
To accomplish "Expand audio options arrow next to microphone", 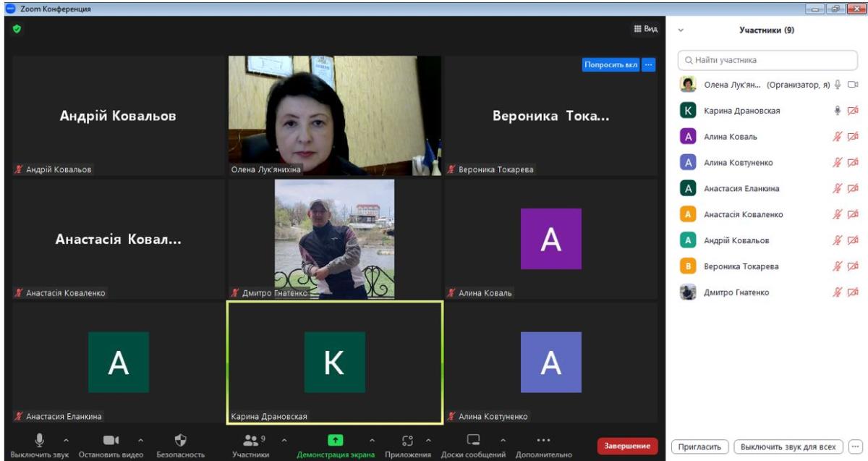I will pyautogui.click(x=66, y=440).
